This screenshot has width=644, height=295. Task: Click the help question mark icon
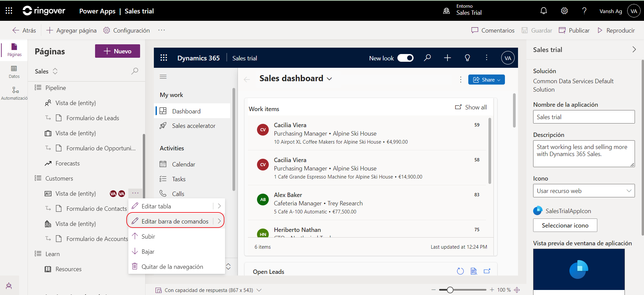click(x=584, y=11)
